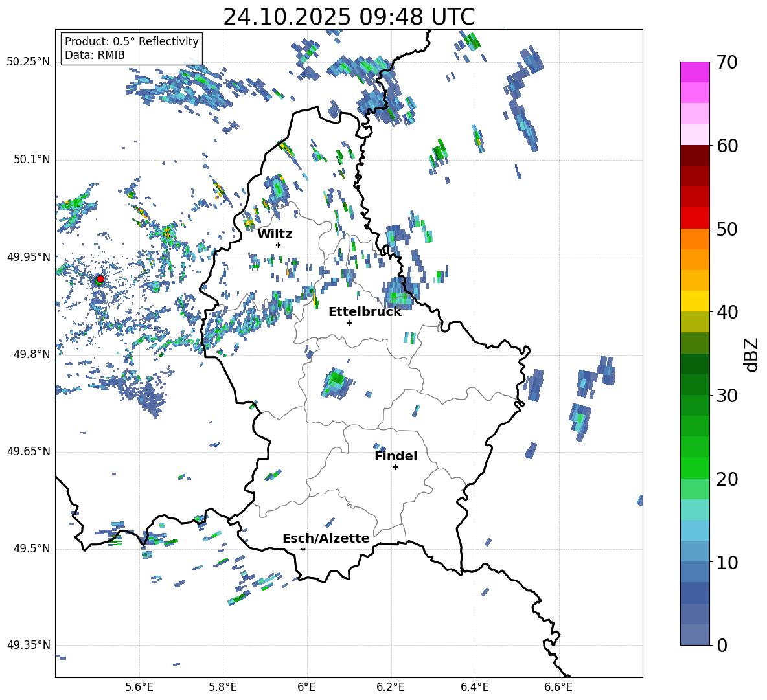Click the green radar echo south of Ettelbruck
This screenshot has width=767, height=700.
[337, 383]
